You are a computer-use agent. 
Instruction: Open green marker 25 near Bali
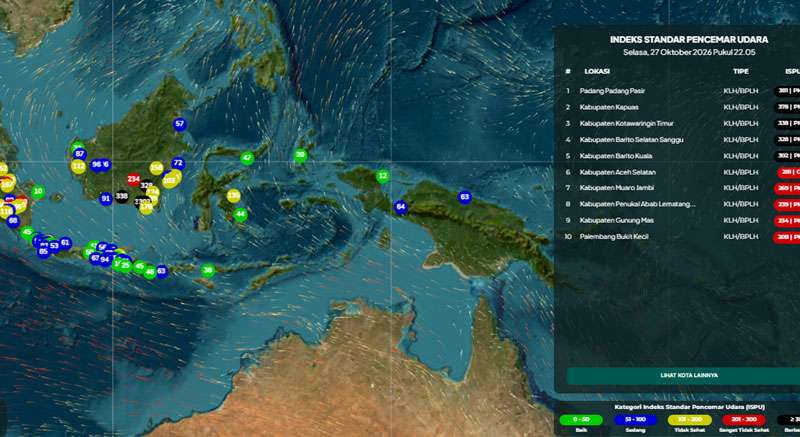click(126, 265)
